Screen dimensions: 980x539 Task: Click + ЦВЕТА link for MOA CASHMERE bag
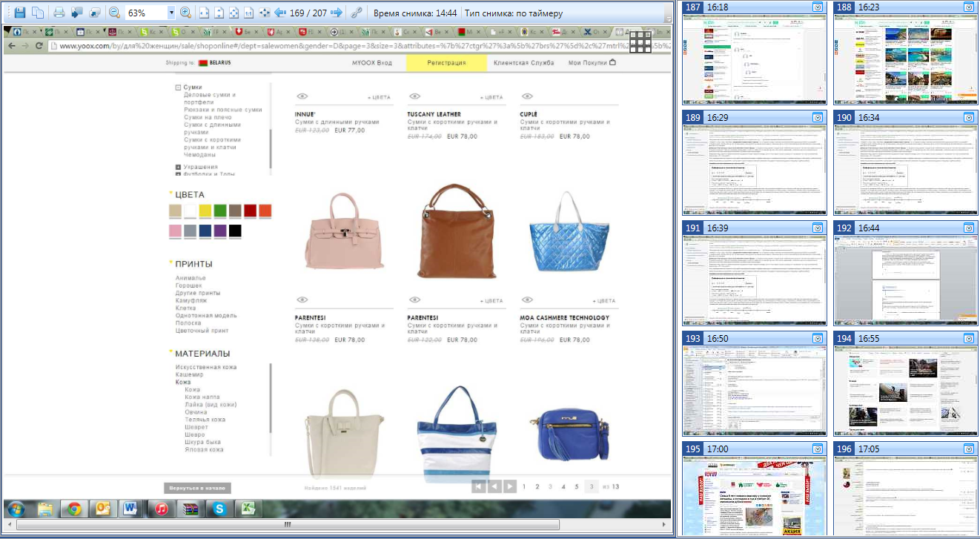[x=603, y=301]
